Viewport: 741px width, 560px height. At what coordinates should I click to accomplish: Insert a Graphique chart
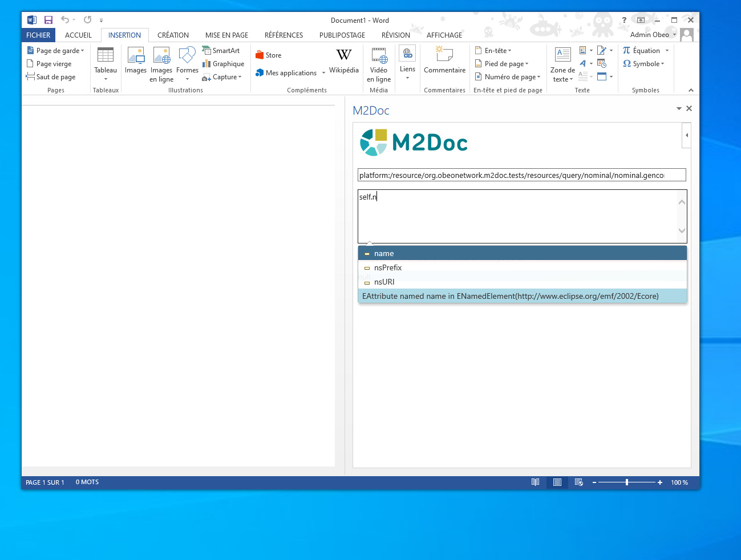point(223,64)
